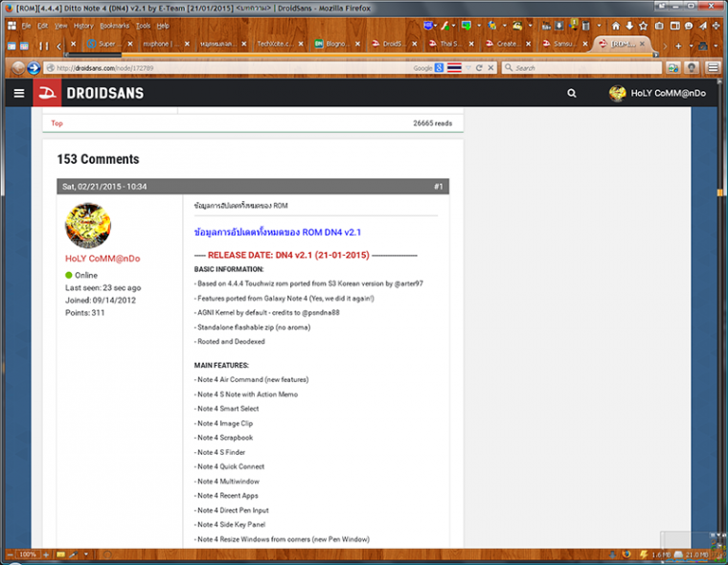
Task: Open HoLY CoMM@nDo profile link in comment
Action: [102, 259]
